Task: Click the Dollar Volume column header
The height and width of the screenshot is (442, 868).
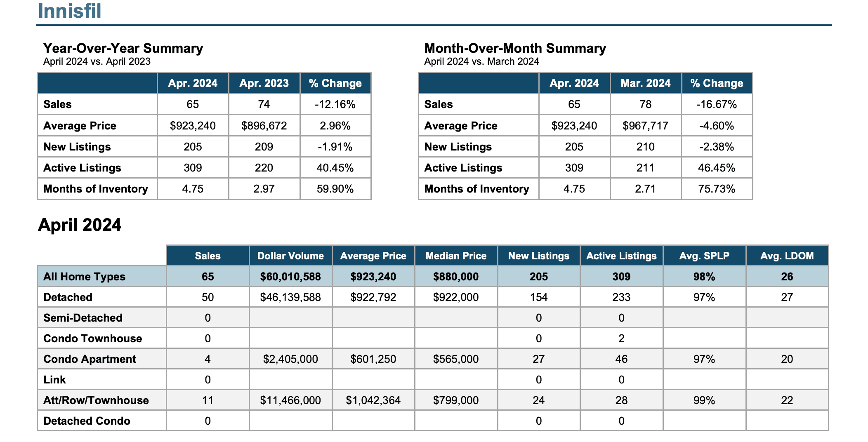Action: click(x=290, y=256)
